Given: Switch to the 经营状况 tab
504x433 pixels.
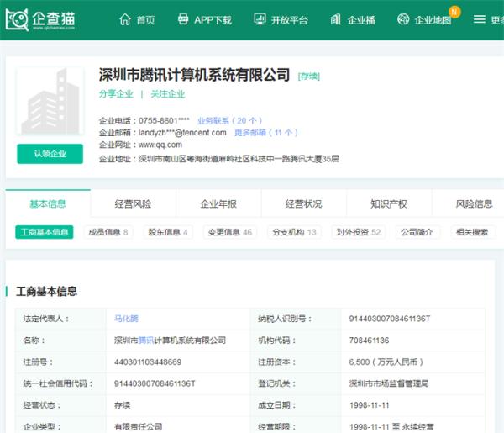Looking at the screenshot, I should (304, 203).
